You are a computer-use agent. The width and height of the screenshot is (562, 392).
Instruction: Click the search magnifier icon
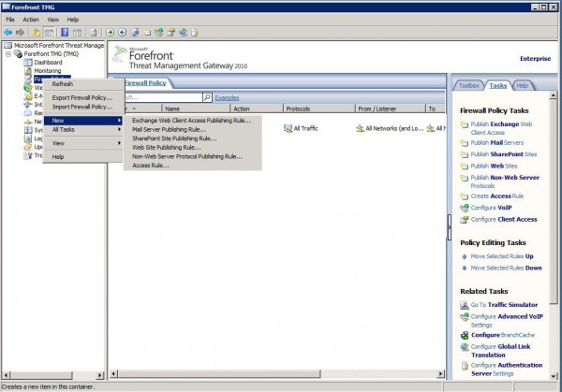206,97
